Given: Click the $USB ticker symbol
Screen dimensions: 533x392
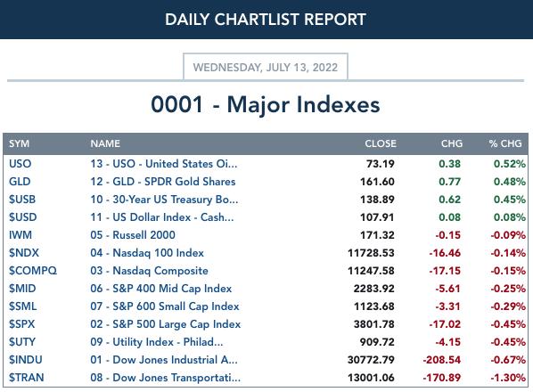Looking at the screenshot, I should [x=22, y=200].
